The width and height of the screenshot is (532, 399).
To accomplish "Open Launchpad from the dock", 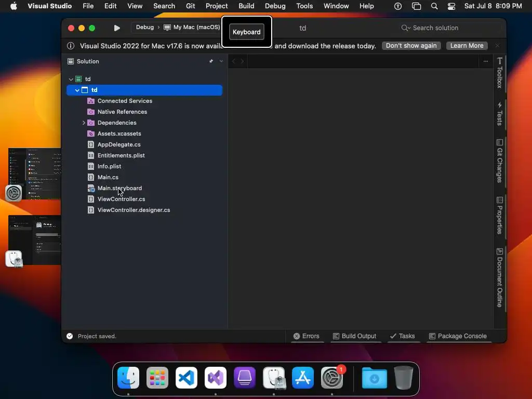I will coord(157,378).
